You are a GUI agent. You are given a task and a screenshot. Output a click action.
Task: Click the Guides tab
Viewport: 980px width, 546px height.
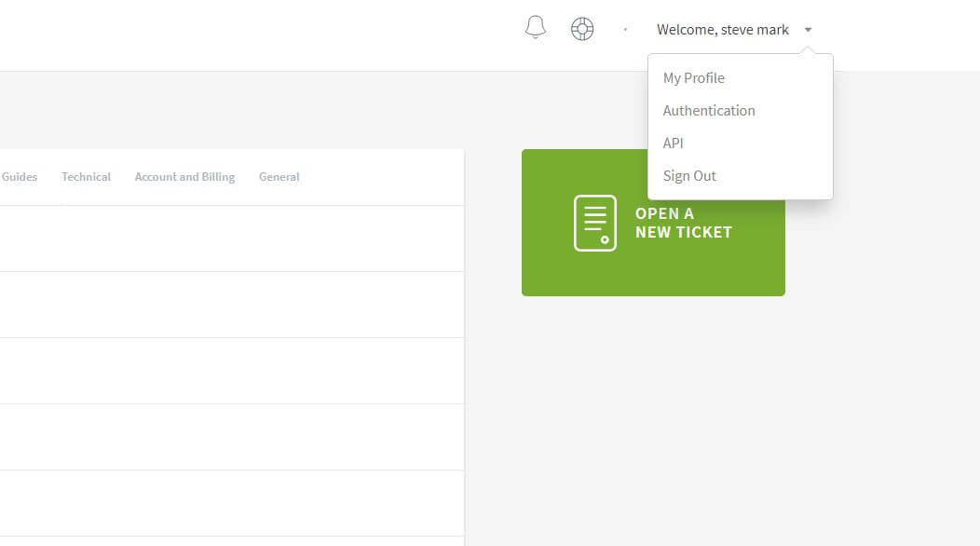(20, 176)
